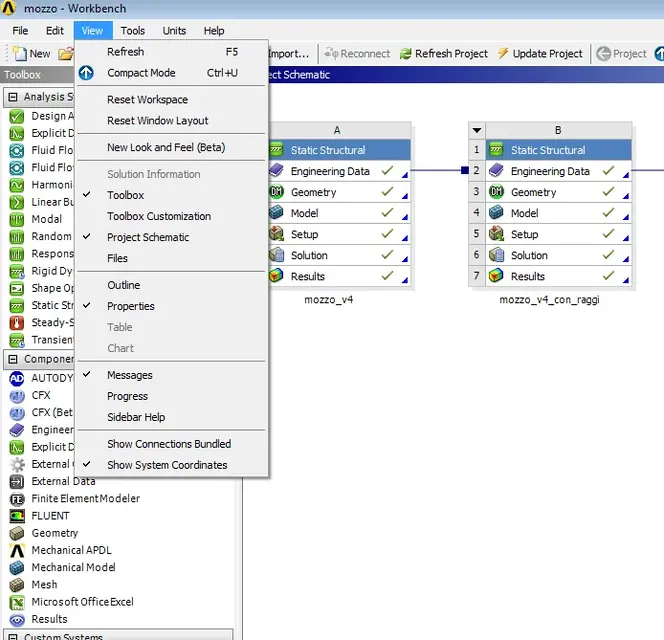Image resolution: width=664 pixels, height=640 pixels.
Task: Open the Units menu
Action: point(174,31)
